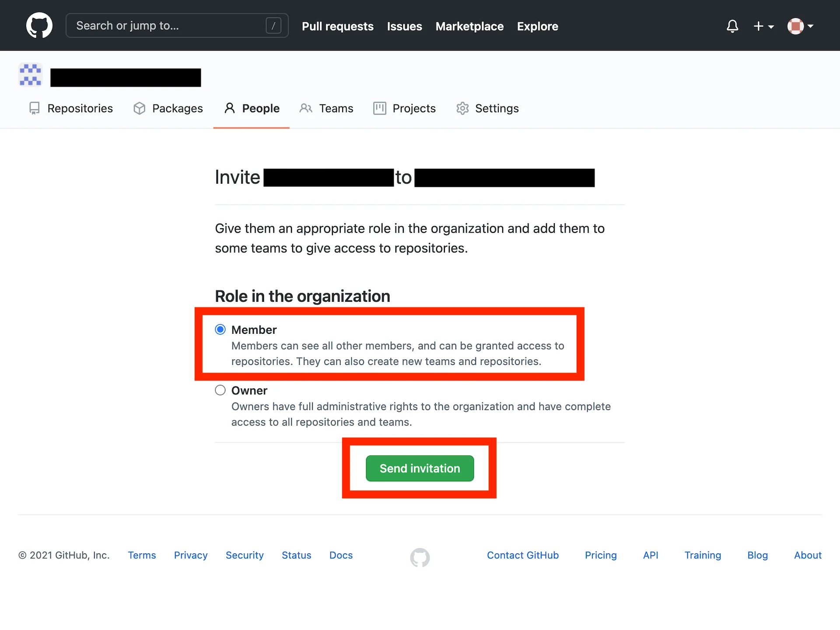Open the notifications bell
This screenshot has height=630, width=840.
732,26
